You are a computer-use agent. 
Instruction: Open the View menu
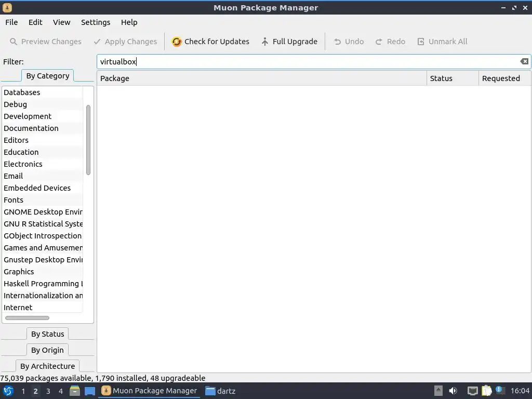pyautogui.click(x=61, y=22)
